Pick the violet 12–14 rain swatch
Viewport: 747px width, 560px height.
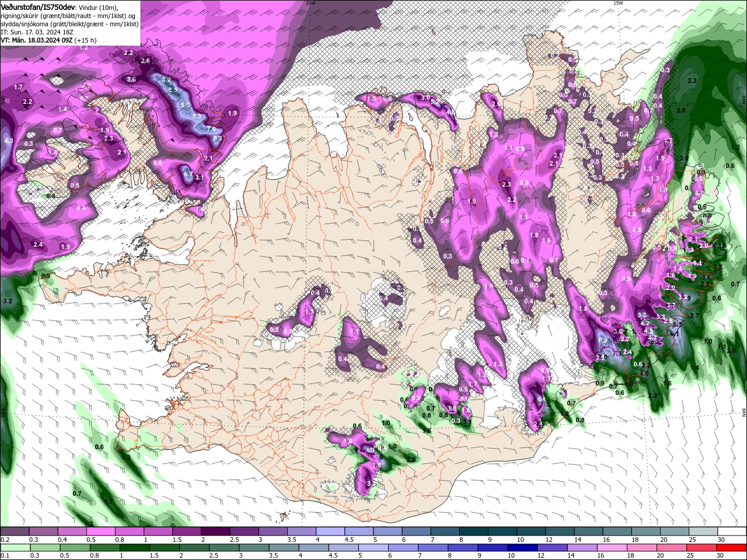click(x=551, y=547)
